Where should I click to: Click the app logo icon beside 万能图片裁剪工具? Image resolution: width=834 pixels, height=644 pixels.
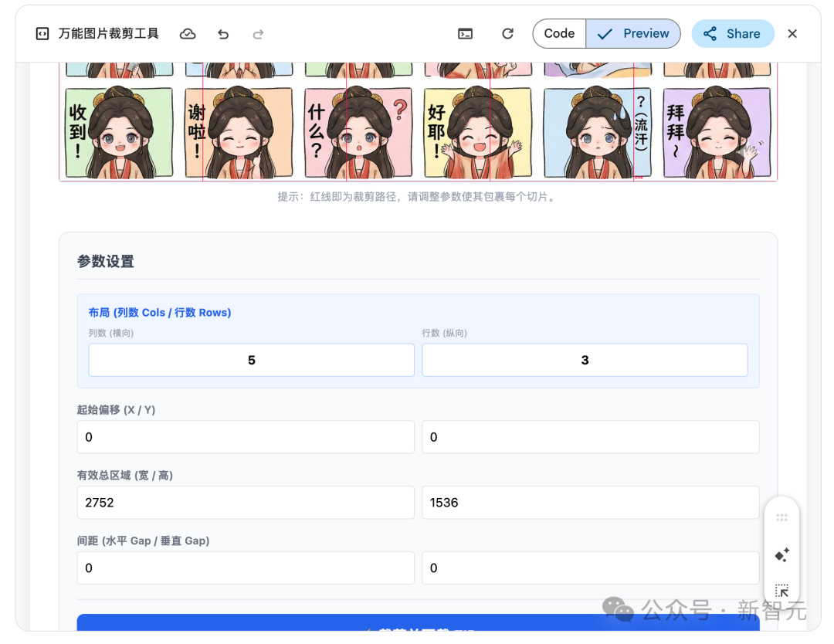coord(41,33)
